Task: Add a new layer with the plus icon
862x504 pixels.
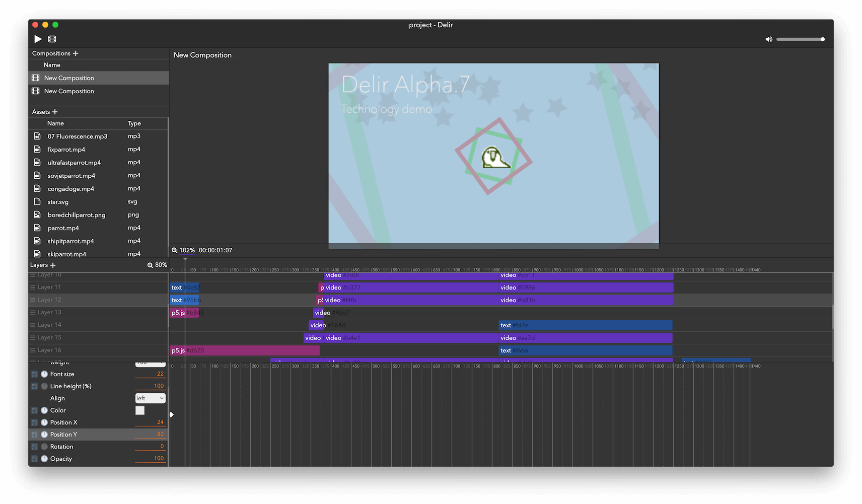Action: point(53,265)
